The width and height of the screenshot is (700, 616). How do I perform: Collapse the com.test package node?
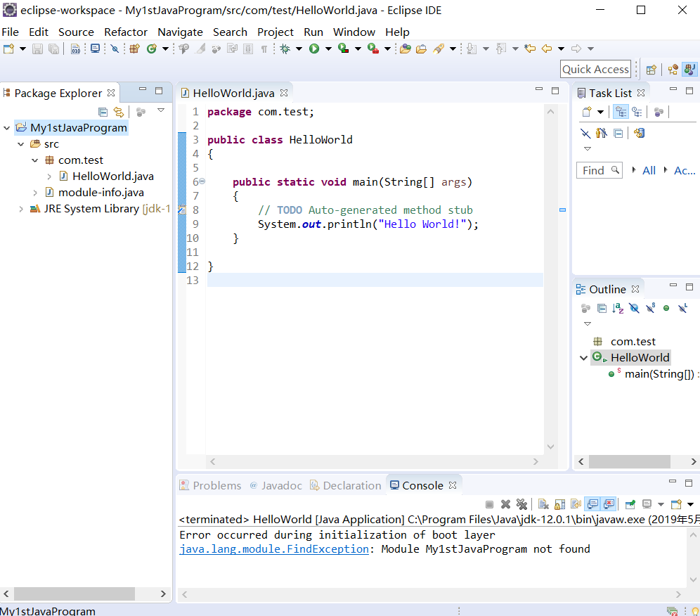35,160
